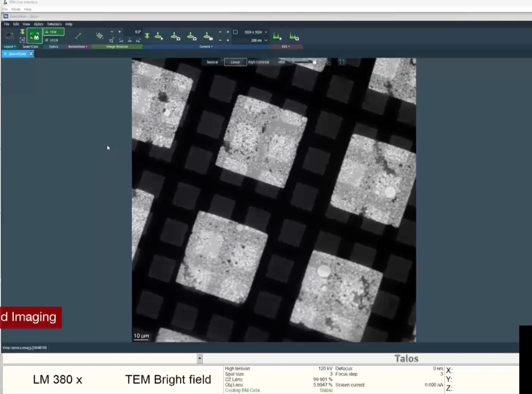Set image display to Natural
Viewport: 532px width, 394px height.
click(212, 62)
